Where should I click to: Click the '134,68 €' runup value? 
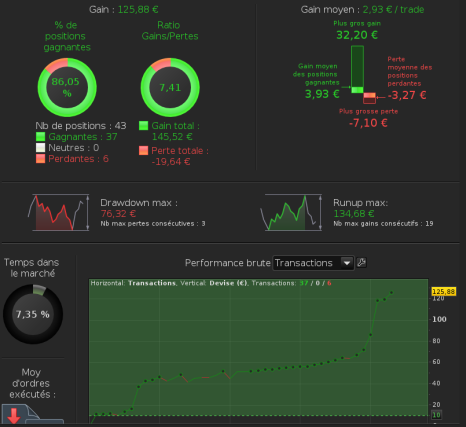pos(354,214)
